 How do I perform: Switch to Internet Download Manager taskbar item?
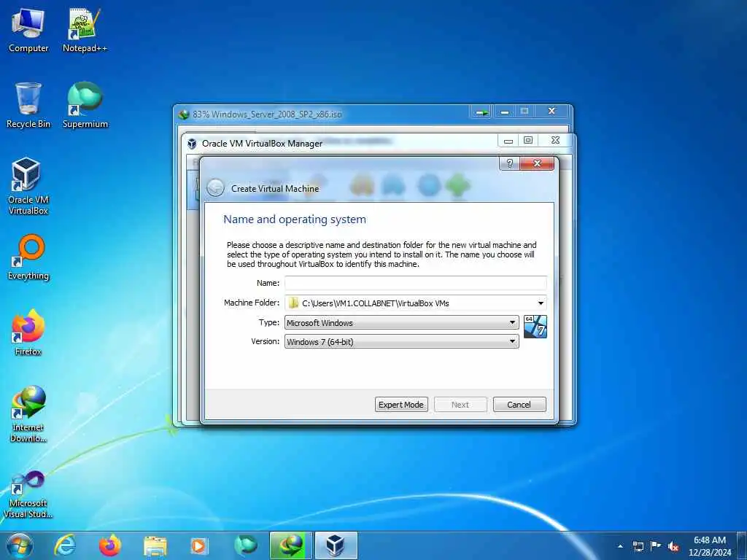tap(290, 545)
